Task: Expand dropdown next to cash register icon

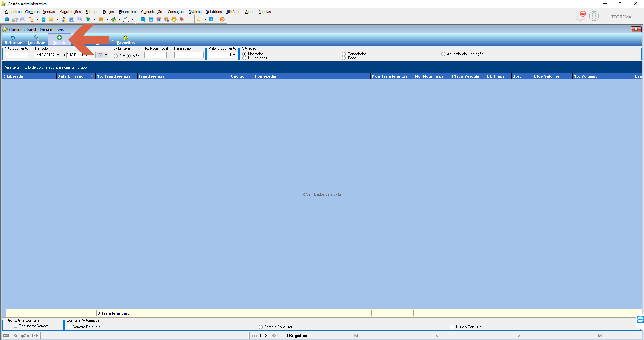Action: [x=132, y=19]
